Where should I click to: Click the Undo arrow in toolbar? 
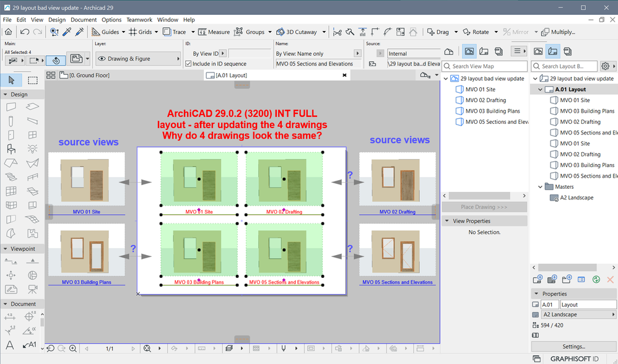[x=25, y=32]
